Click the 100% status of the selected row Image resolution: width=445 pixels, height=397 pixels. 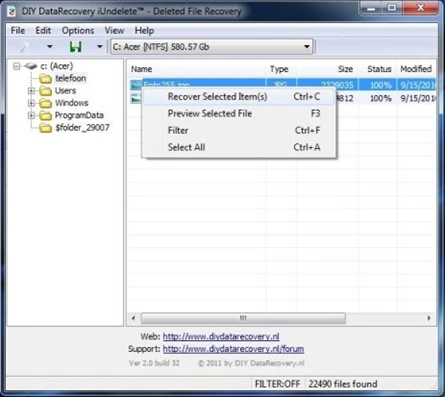[380, 85]
